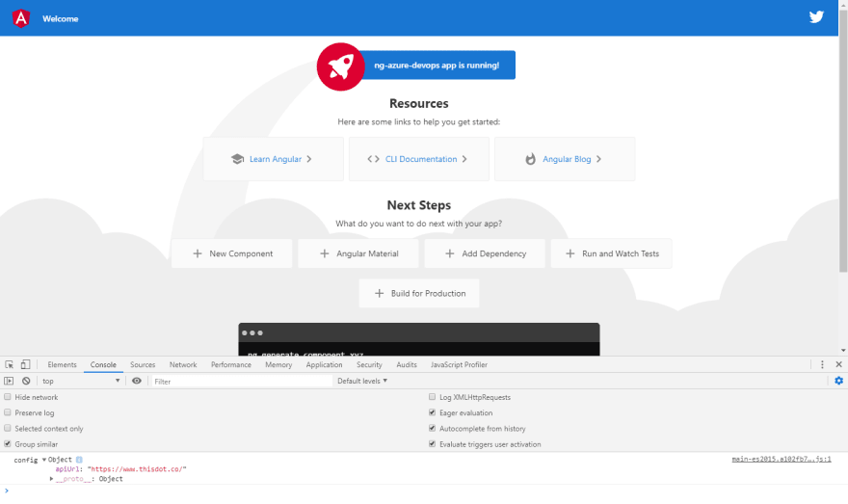The width and height of the screenshot is (848, 504).
Task: Click the plus icon on Build for Production
Action: [379, 293]
